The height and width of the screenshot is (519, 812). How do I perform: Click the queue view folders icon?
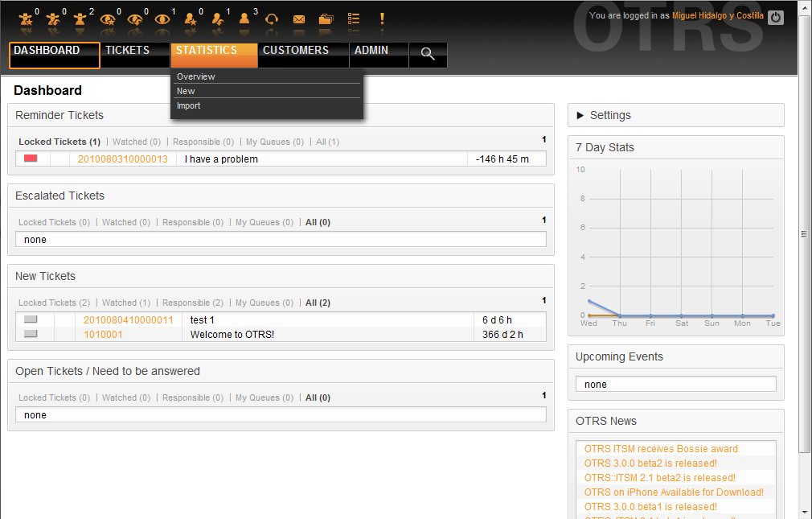pos(326,19)
